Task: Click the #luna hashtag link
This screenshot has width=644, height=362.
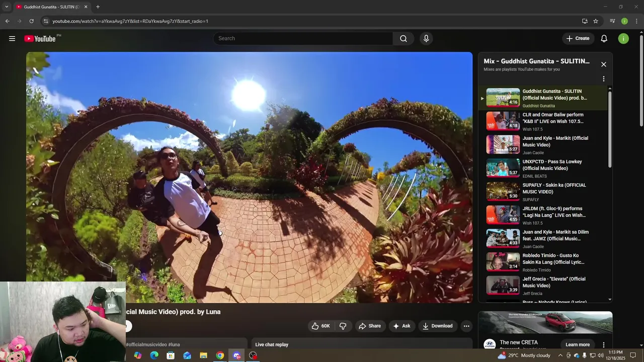Action: [174, 344]
